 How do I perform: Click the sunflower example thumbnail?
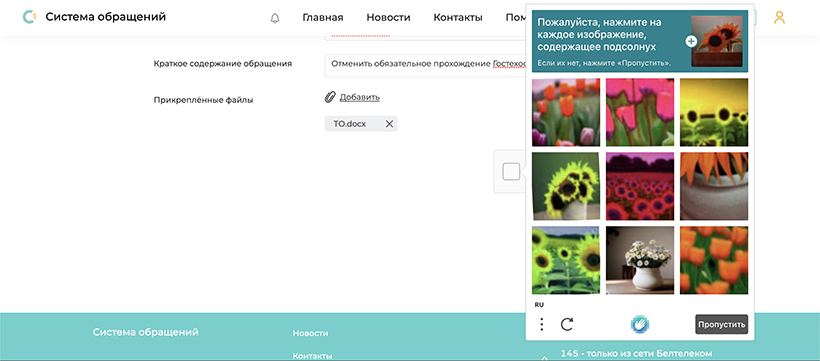(716, 41)
